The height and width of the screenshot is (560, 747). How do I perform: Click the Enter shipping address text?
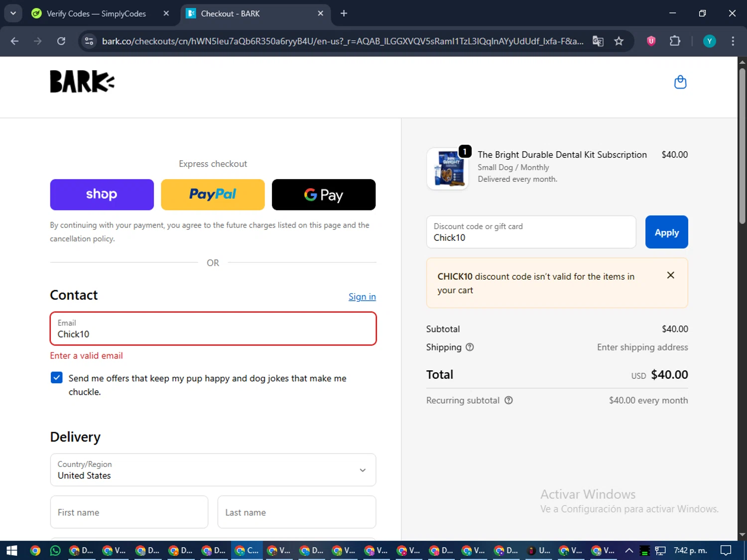point(642,347)
